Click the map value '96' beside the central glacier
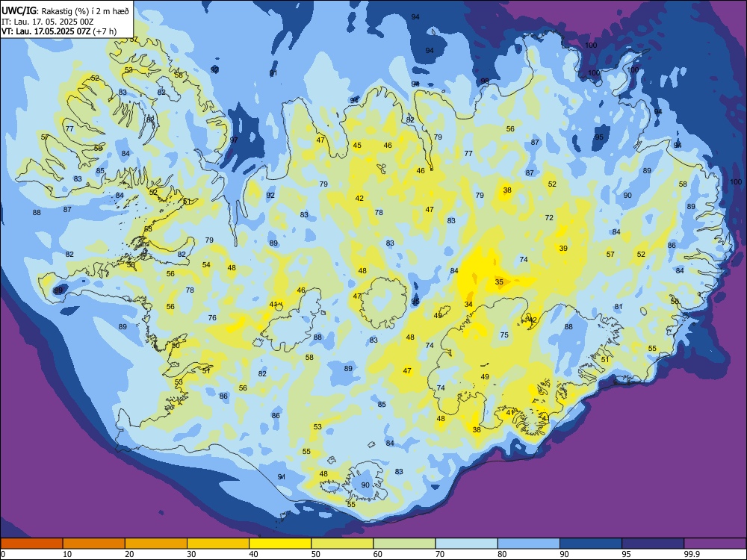This screenshot has width=747, height=560. 415,302
